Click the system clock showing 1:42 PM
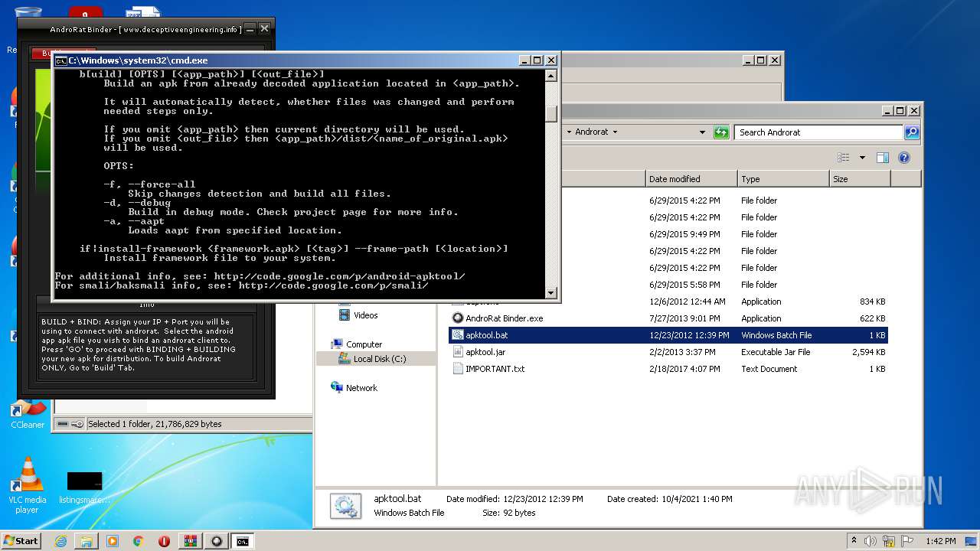Image resolution: width=980 pixels, height=551 pixels. [x=940, y=541]
